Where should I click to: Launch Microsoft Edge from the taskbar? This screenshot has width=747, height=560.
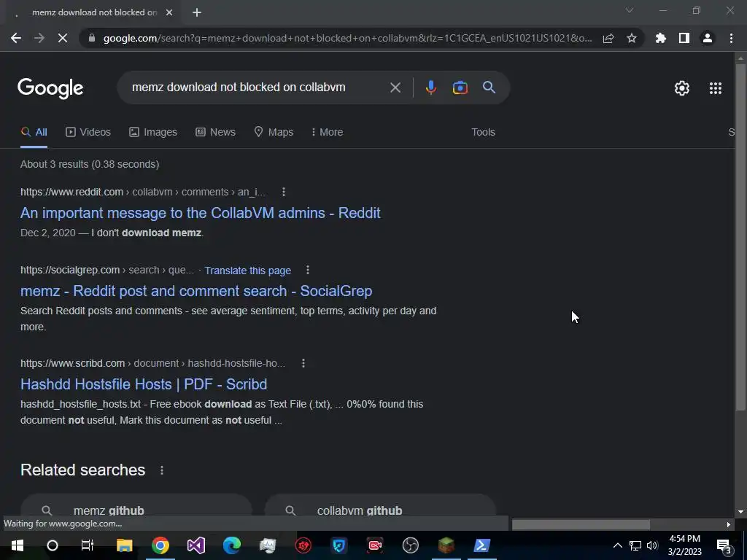pyautogui.click(x=232, y=545)
